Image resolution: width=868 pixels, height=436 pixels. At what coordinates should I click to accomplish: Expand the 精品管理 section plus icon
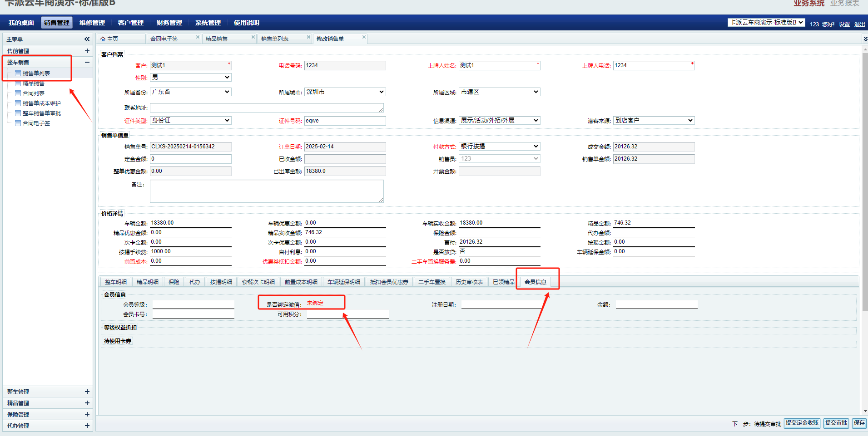[x=87, y=403]
